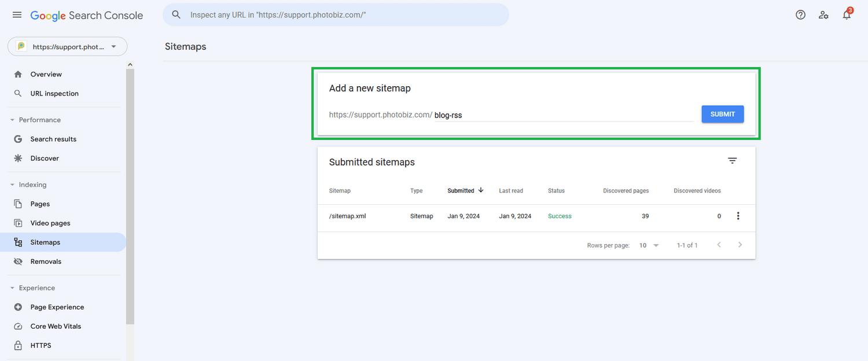Open the Help question mark icon
The height and width of the screenshot is (361, 868).
click(800, 14)
